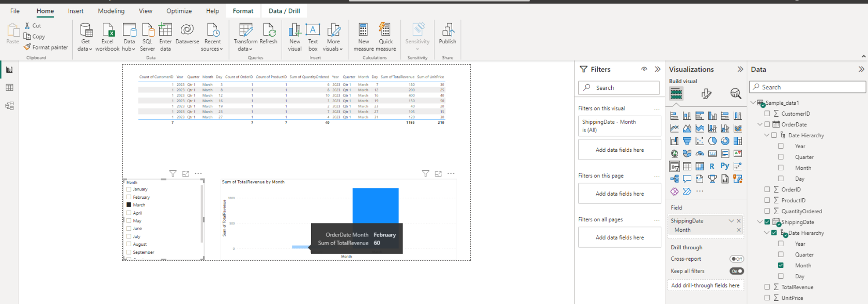Click Excel workbook data source
Viewport: 868px width, 304px height.
[107, 37]
